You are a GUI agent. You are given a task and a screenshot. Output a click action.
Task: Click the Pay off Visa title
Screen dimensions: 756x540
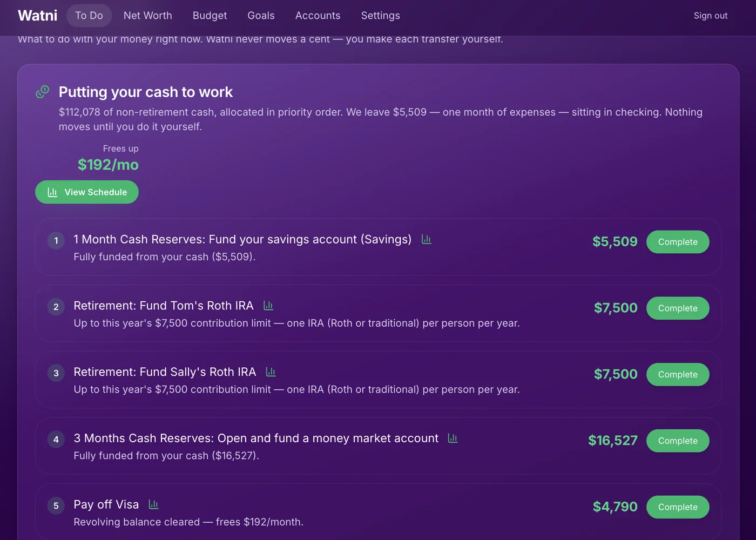click(x=106, y=504)
